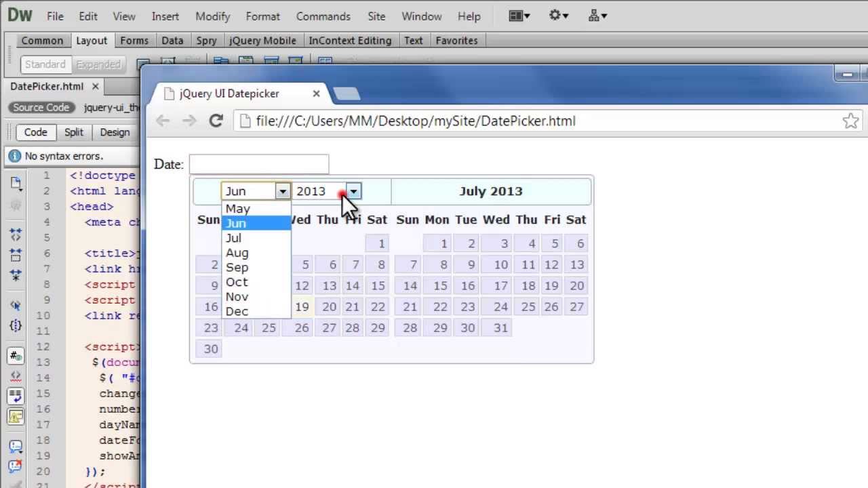Toggle Line Numbers in the coding toolbar
The image size is (868, 488).
pos(16,356)
